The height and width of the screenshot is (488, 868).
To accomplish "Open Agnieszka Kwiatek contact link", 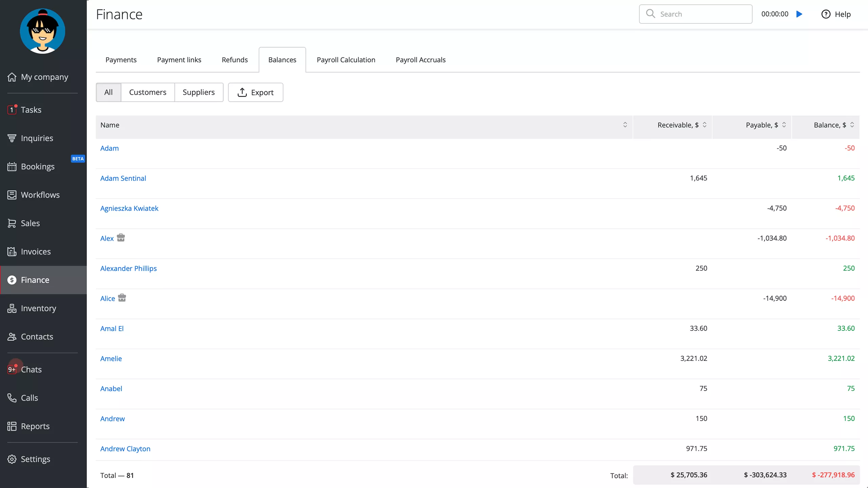I will (x=129, y=208).
